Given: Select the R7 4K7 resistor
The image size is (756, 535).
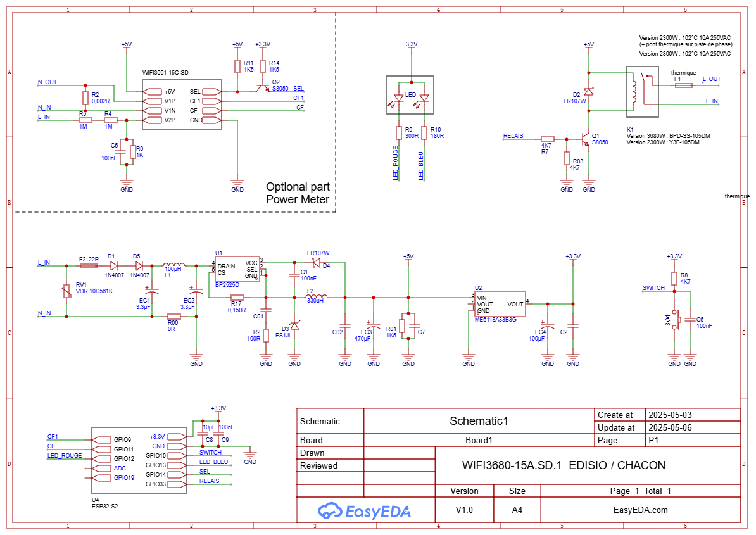Looking at the screenshot, I should pos(547,139).
